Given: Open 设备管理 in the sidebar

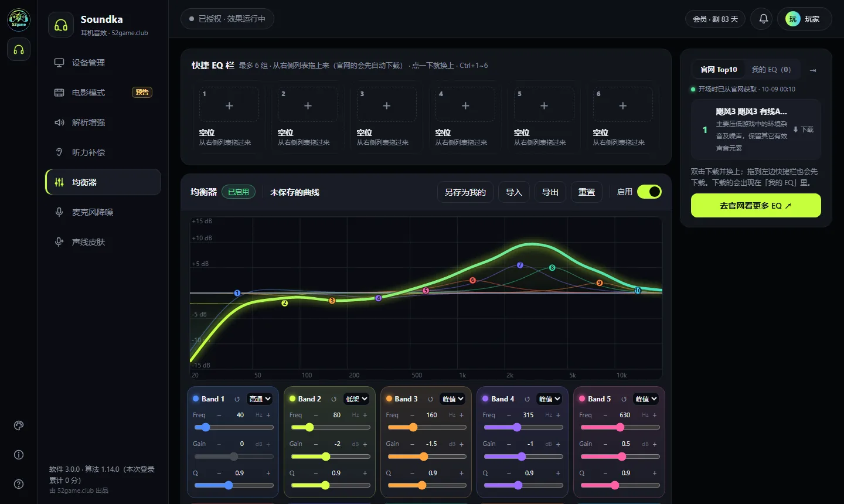Looking at the screenshot, I should pyautogui.click(x=103, y=63).
